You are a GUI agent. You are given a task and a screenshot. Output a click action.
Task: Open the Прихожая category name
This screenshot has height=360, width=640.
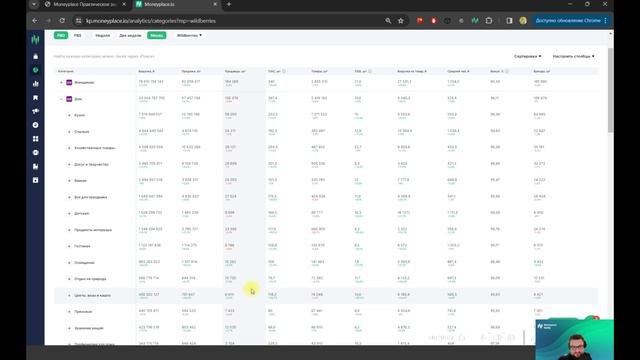click(83, 311)
